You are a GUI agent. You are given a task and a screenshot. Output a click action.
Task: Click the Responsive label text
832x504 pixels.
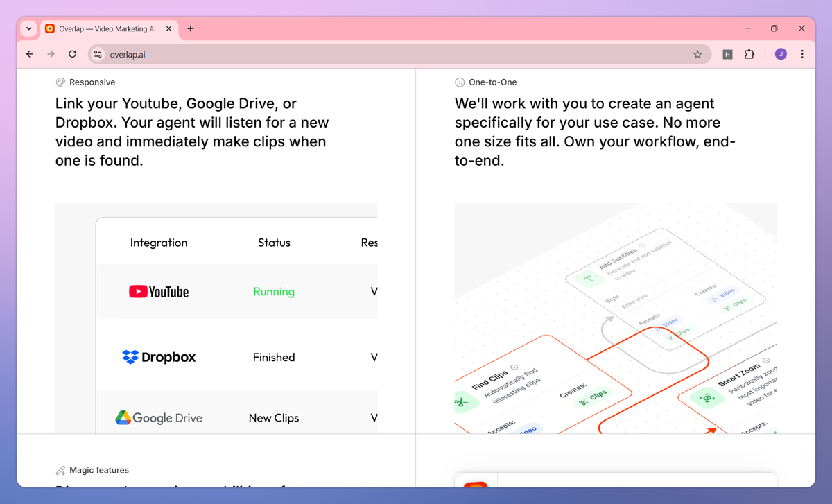(92, 82)
